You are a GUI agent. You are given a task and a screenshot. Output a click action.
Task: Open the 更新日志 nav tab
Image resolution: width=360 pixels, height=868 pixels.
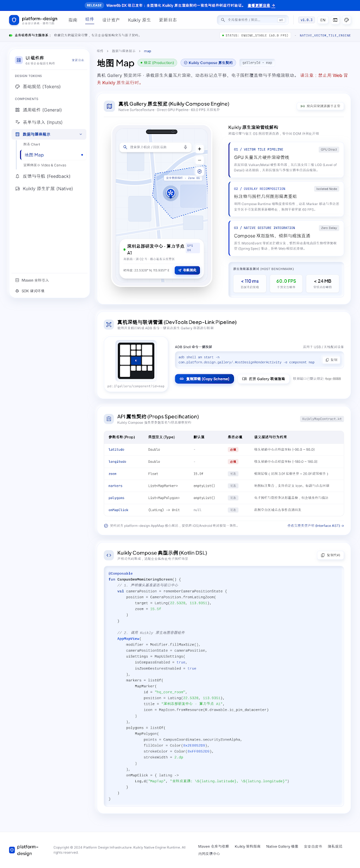(x=168, y=20)
